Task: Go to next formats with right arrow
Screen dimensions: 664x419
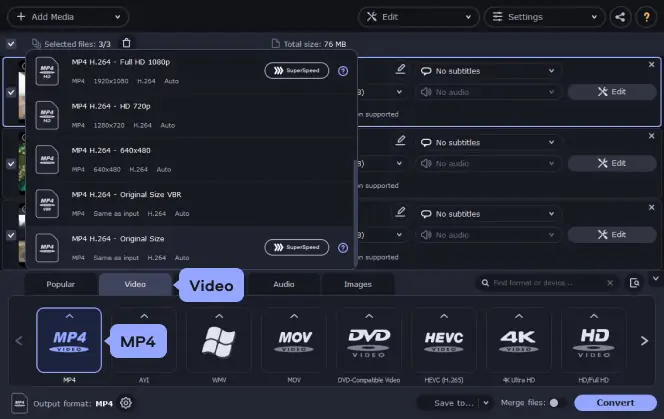Action: click(644, 341)
